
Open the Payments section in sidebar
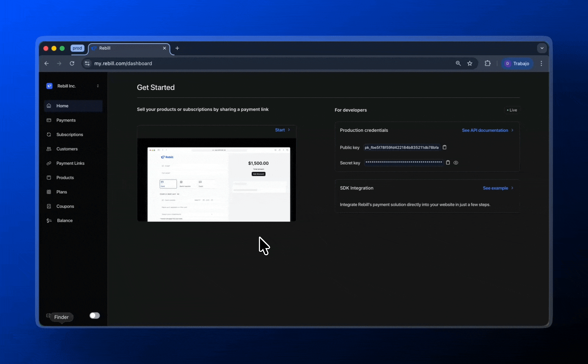66,120
